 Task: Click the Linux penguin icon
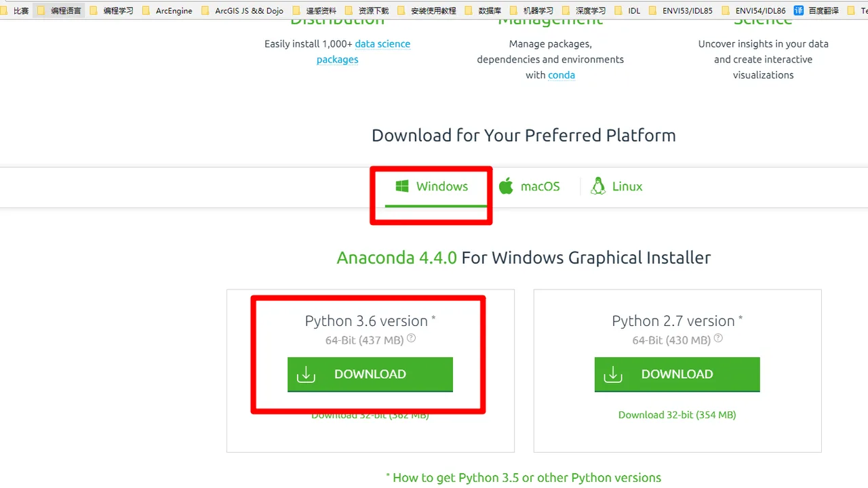598,186
